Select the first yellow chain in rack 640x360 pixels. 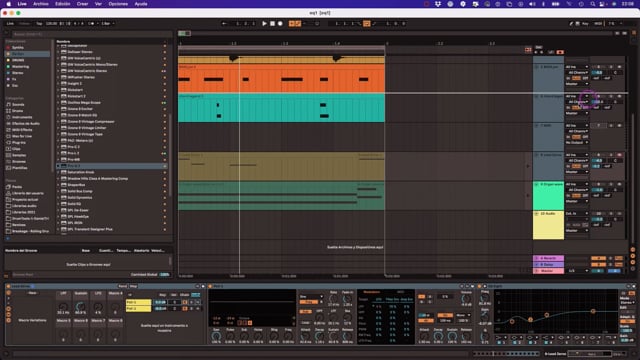138,302
